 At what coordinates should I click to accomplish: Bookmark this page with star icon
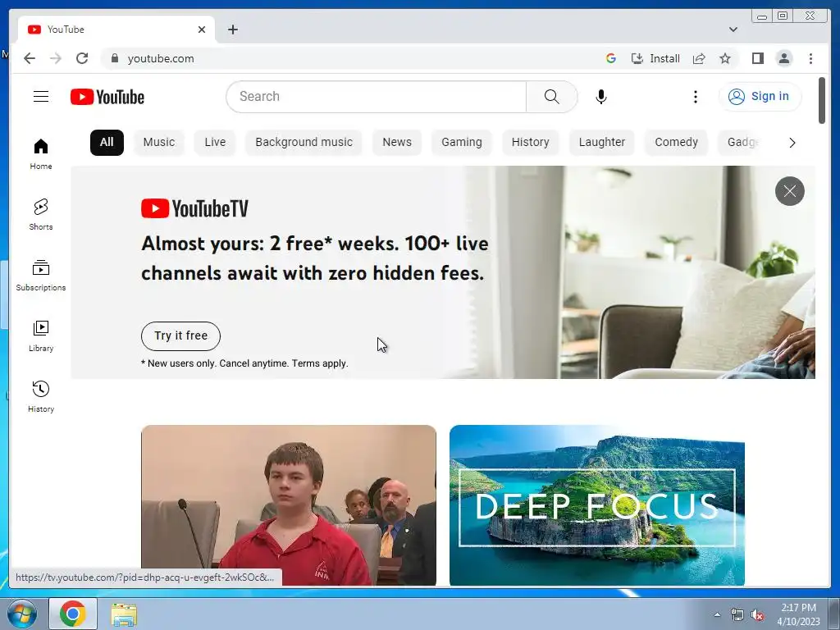pyautogui.click(x=725, y=58)
